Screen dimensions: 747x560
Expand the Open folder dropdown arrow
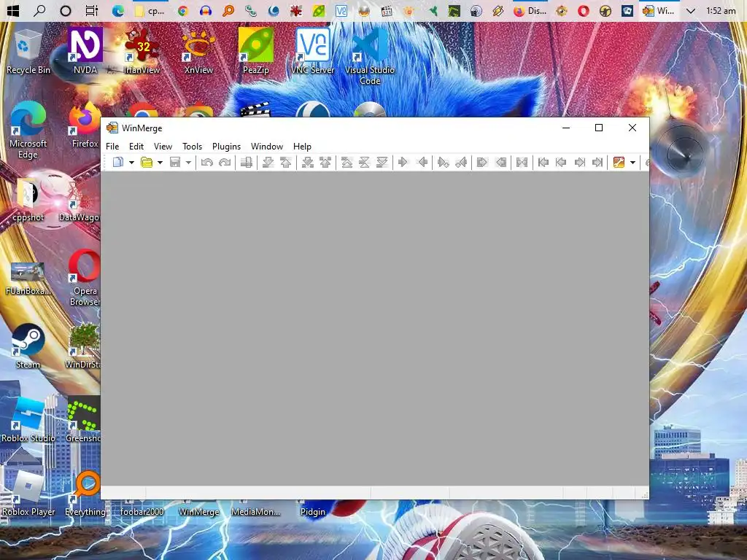[160, 163]
